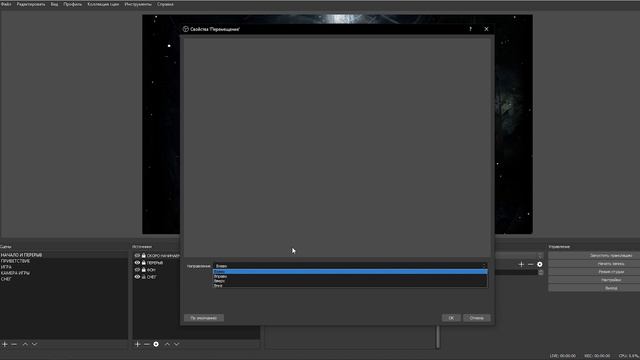This screenshot has width=640, height=360.
Task: Click the transition preview area in the dialog
Action: (337, 147)
